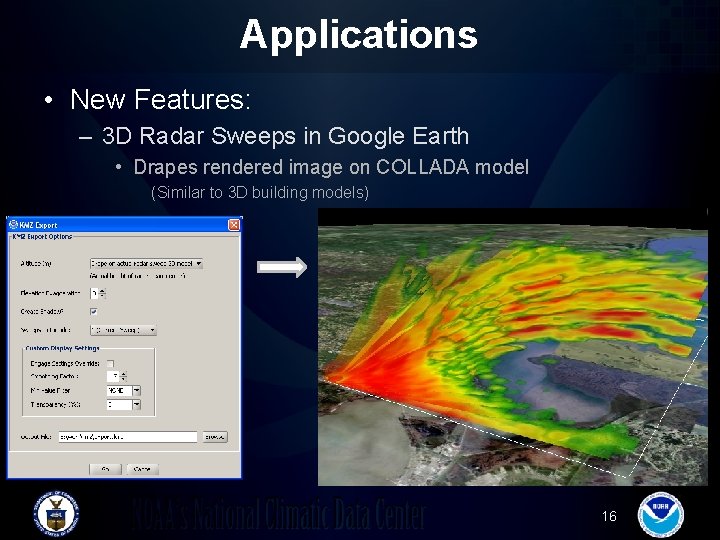The image size is (720, 540).
Task: Click the KMZ Export title bar icon
Action: click(13, 225)
